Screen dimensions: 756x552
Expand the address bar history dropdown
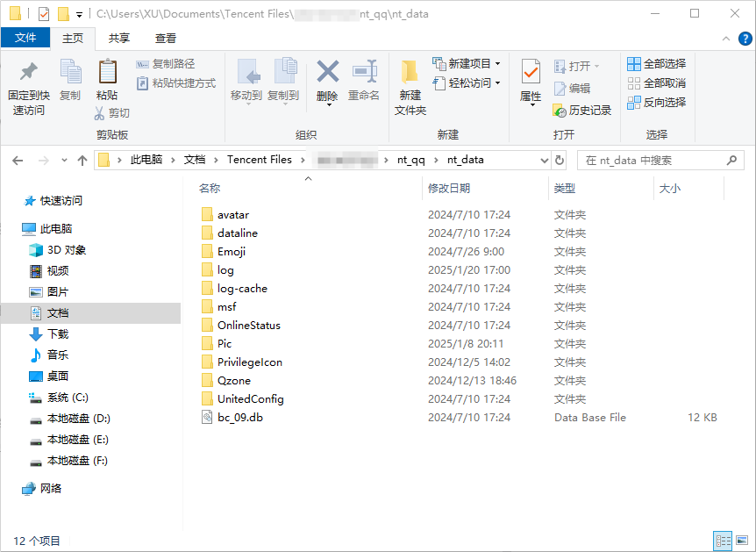coord(546,160)
